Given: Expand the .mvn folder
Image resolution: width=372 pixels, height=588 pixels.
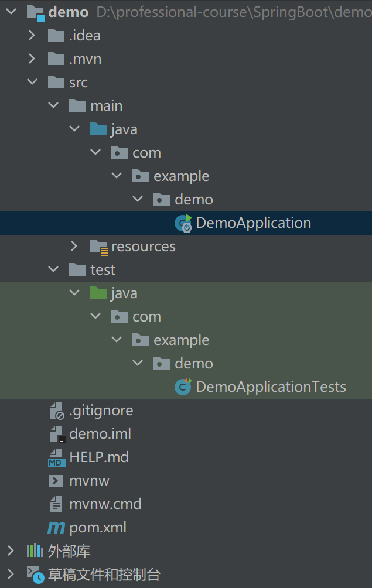Looking at the screenshot, I should click(x=32, y=59).
